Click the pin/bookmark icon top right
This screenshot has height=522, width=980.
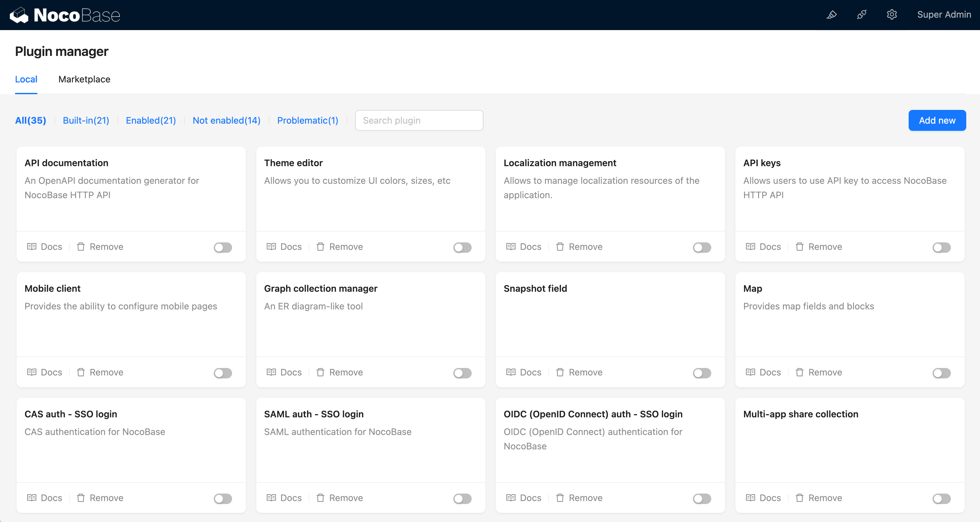coord(832,15)
